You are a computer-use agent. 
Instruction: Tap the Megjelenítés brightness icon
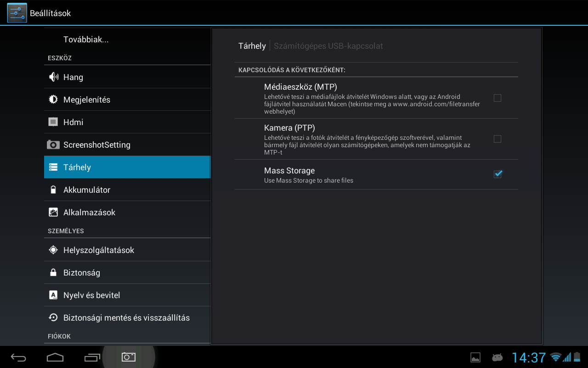[x=53, y=99]
